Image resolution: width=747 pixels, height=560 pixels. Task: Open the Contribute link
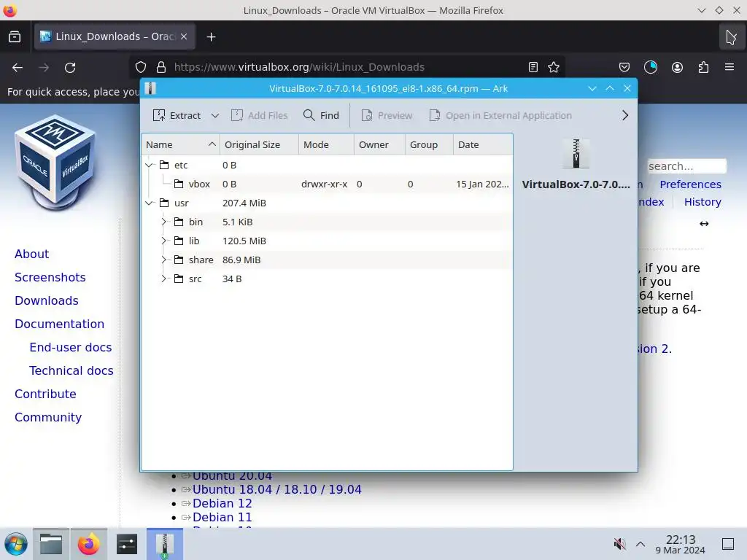45,394
